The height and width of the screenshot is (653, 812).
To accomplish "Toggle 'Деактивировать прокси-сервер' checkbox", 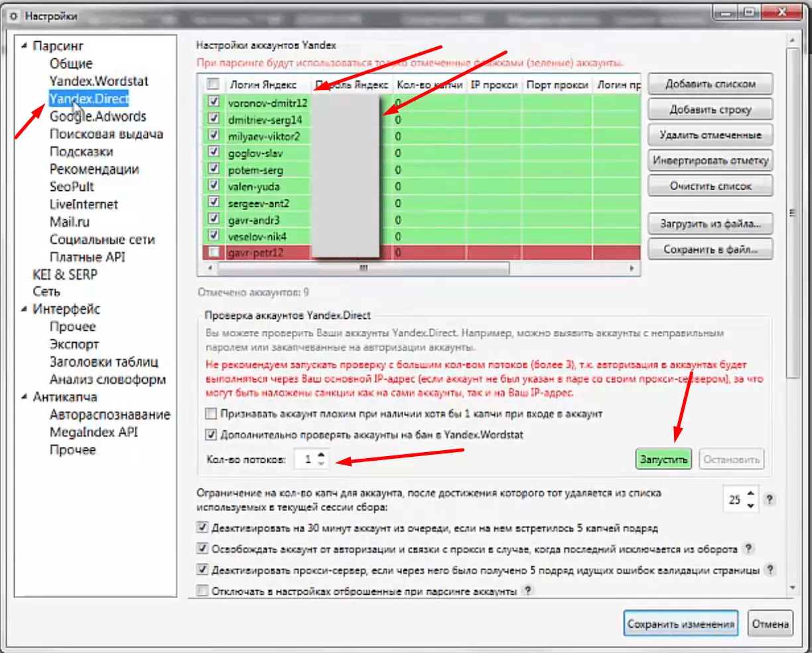I will coord(202,569).
